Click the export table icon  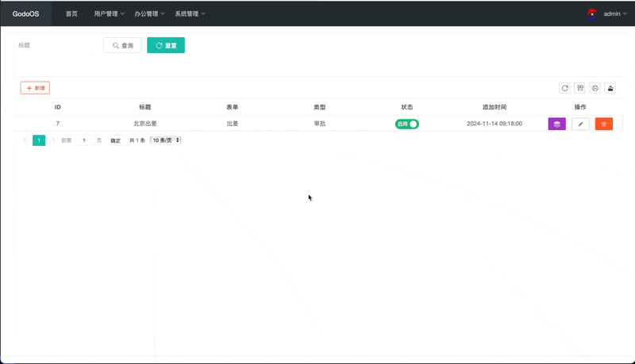point(610,88)
